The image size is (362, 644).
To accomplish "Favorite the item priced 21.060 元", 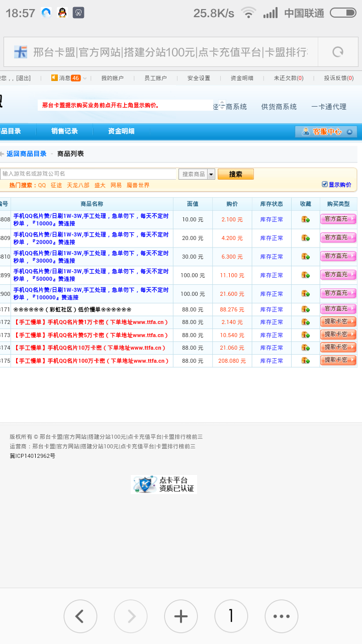I will (x=305, y=348).
